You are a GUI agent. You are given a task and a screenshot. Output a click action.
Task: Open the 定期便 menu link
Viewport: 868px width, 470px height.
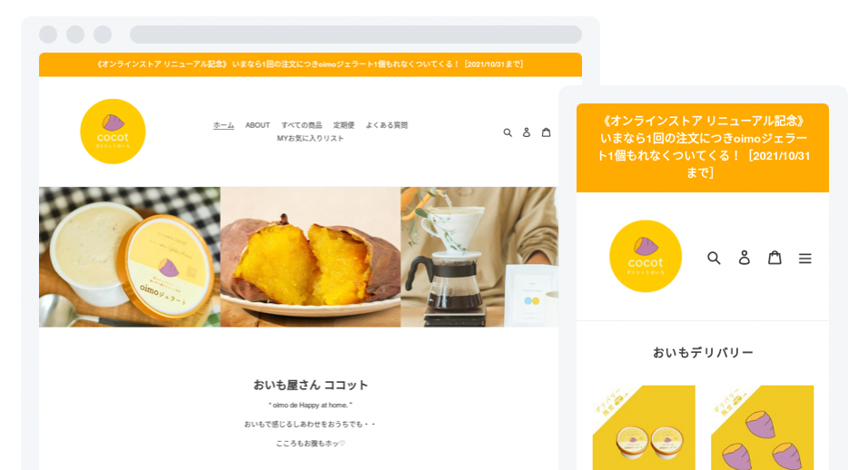coord(344,125)
